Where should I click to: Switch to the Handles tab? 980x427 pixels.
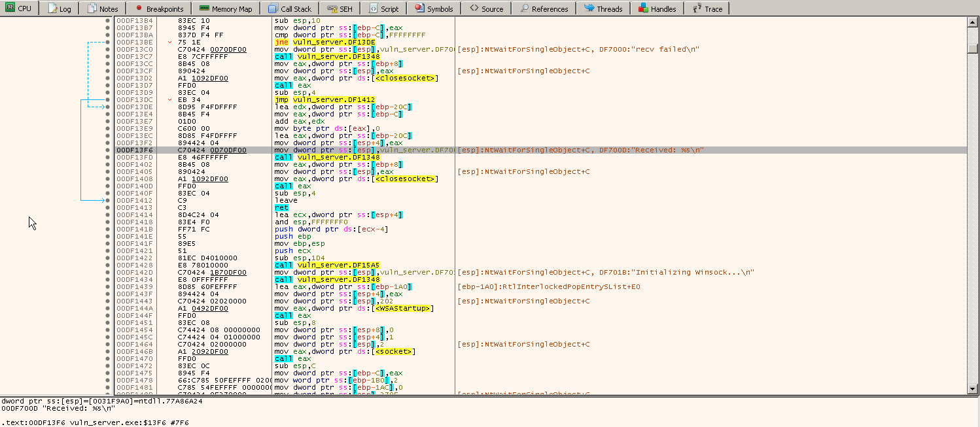click(x=657, y=9)
